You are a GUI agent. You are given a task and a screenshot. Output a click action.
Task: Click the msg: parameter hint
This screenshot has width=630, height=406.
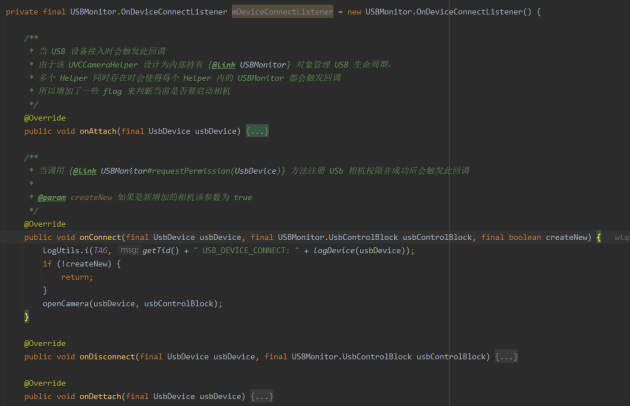[129, 250]
